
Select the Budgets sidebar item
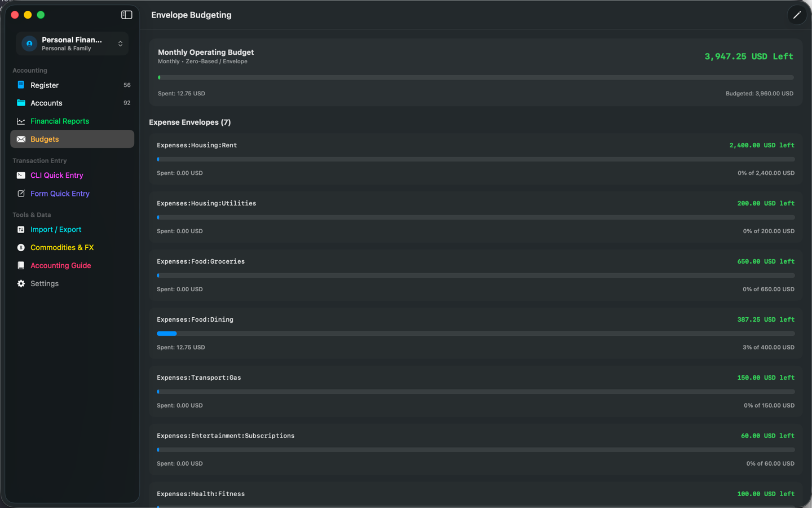(x=72, y=139)
